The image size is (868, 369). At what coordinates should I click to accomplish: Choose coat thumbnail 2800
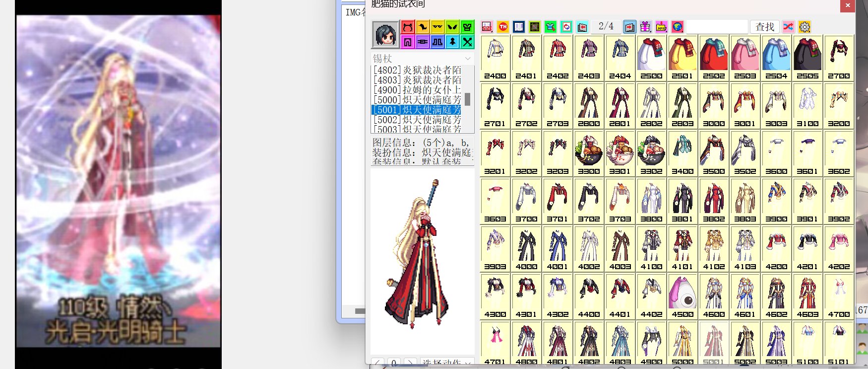tap(589, 106)
